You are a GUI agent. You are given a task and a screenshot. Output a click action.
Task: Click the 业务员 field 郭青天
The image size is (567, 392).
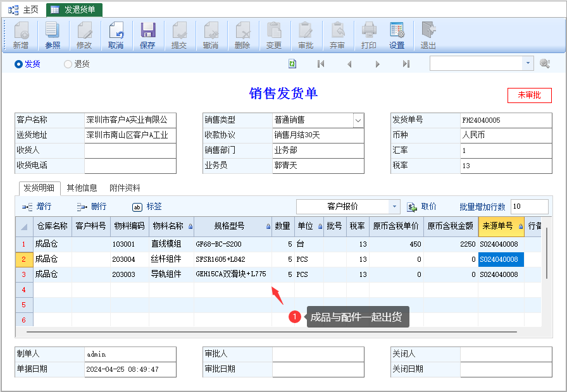[318, 166]
